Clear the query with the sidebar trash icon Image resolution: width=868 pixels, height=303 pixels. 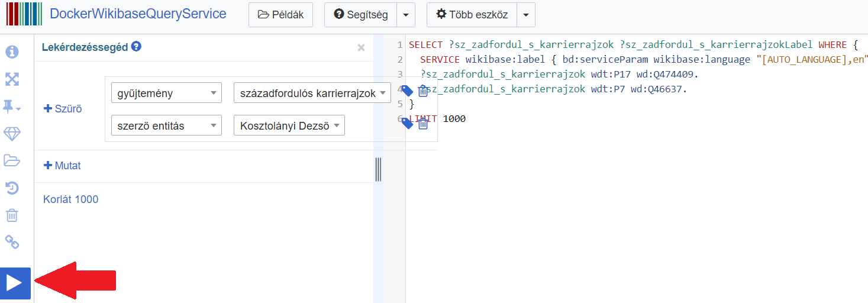coord(12,215)
